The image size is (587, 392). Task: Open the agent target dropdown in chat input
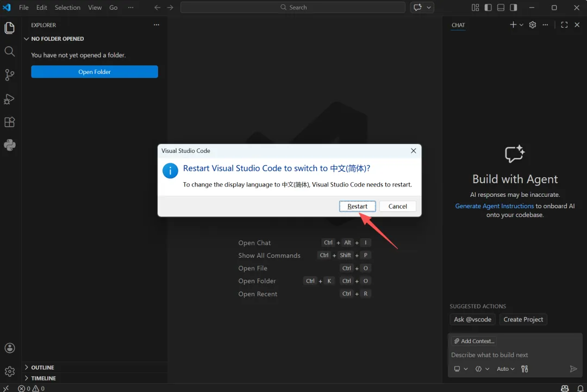coord(461,369)
